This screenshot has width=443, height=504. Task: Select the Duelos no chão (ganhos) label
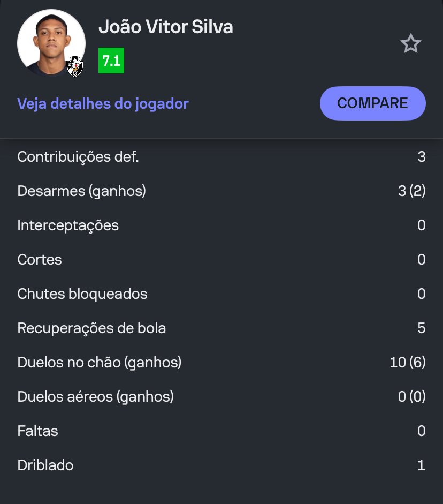click(100, 363)
